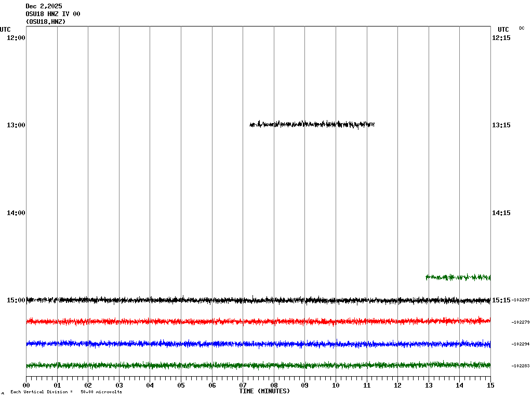Click the full-width green trace at the bottom
The image size is (532, 399).
click(x=258, y=365)
